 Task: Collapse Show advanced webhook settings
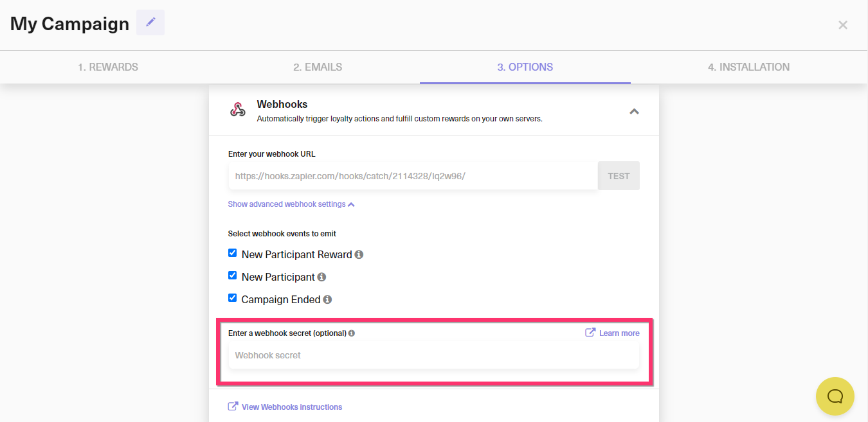point(291,204)
